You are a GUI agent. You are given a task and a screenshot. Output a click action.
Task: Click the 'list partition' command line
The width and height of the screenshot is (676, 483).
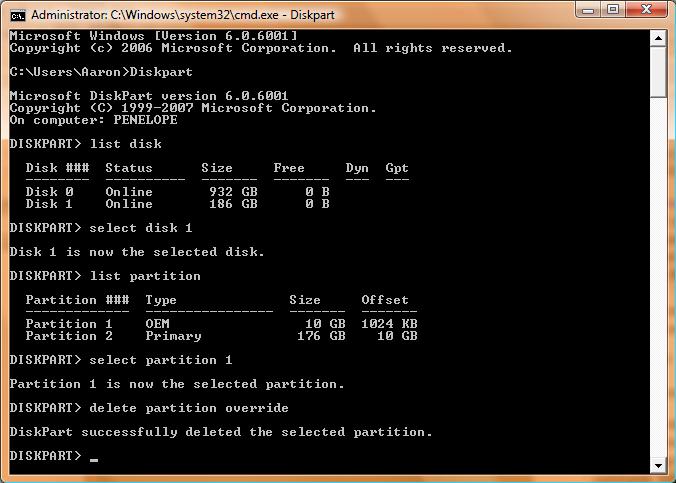pyautogui.click(x=105, y=276)
